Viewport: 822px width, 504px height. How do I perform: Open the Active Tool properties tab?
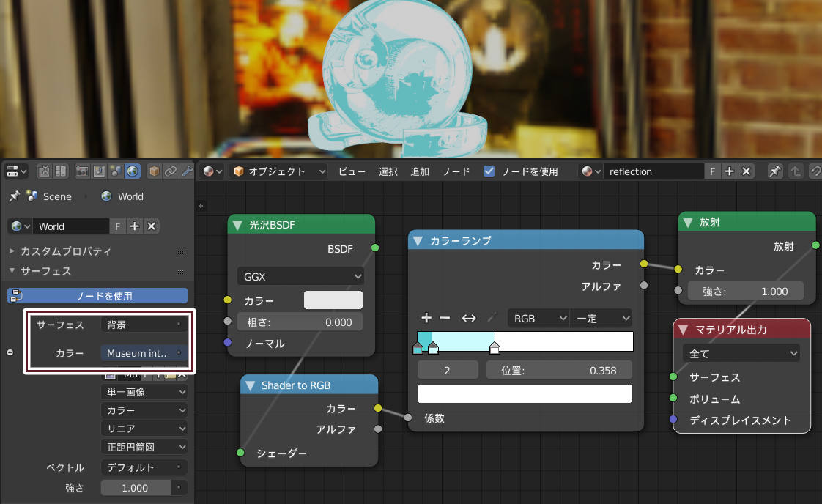tap(44, 171)
